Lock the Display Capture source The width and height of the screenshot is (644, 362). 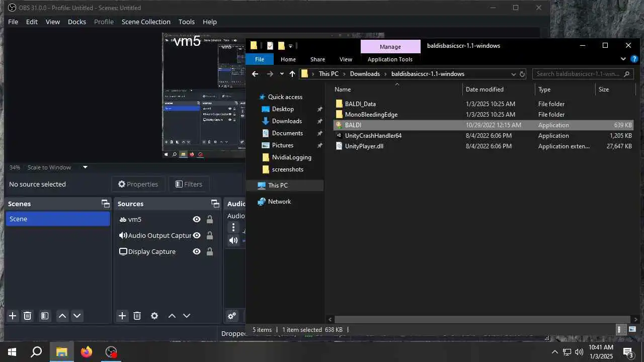(x=210, y=251)
